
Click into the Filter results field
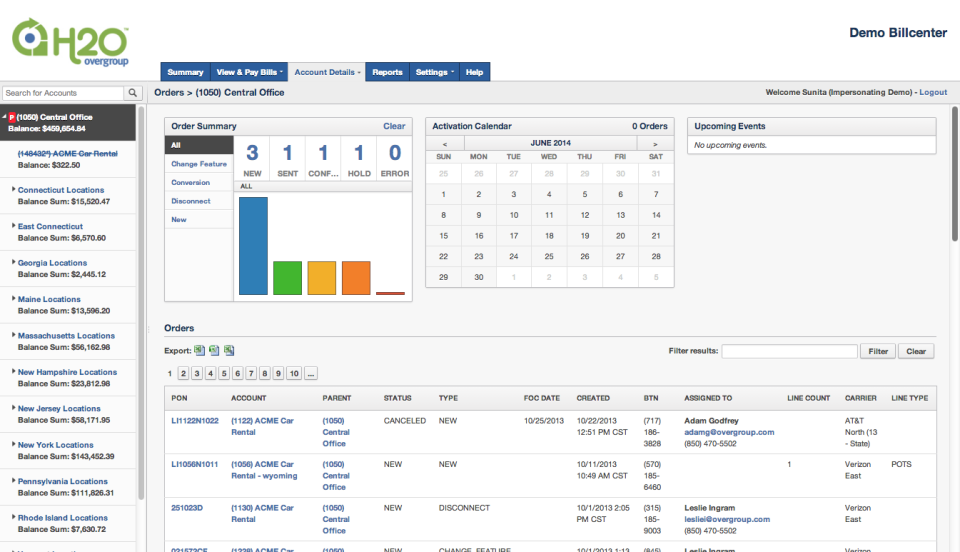789,351
